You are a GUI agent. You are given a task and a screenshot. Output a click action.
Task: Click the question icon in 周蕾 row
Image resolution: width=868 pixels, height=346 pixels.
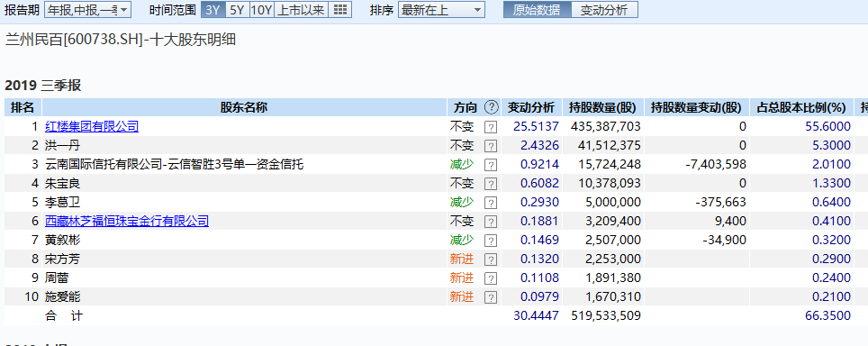coord(491,278)
